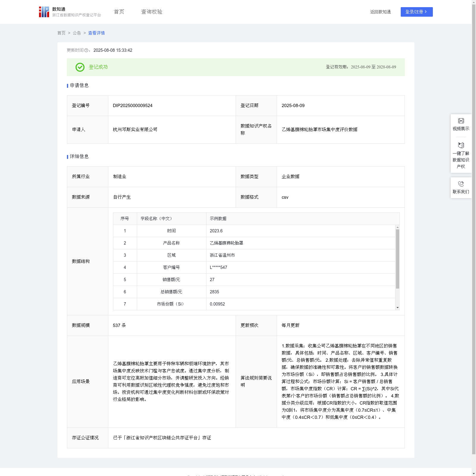
Task: Click the page scrollbar down arrow
Action: (x=474, y=473)
